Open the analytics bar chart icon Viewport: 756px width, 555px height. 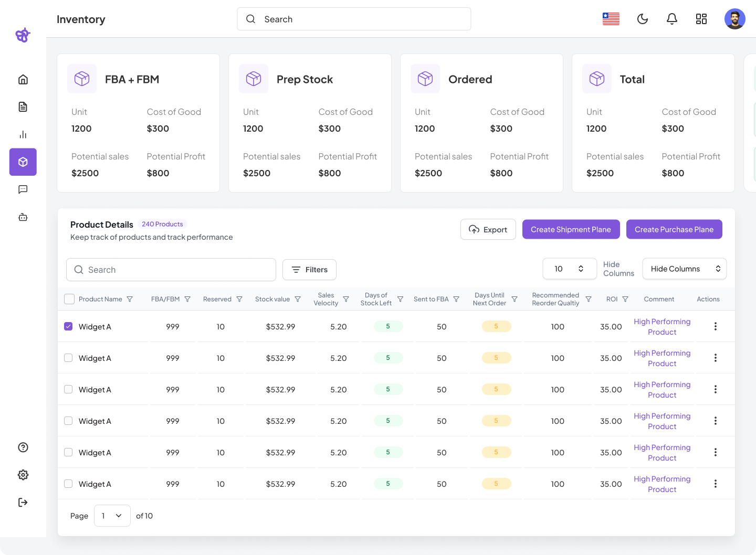(23, 135)
